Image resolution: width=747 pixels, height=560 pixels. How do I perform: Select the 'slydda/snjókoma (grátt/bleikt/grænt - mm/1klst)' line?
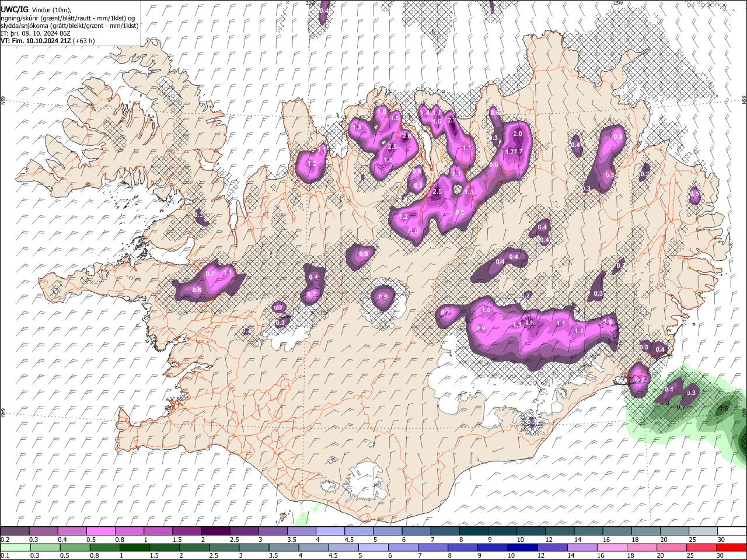(69, 25)
